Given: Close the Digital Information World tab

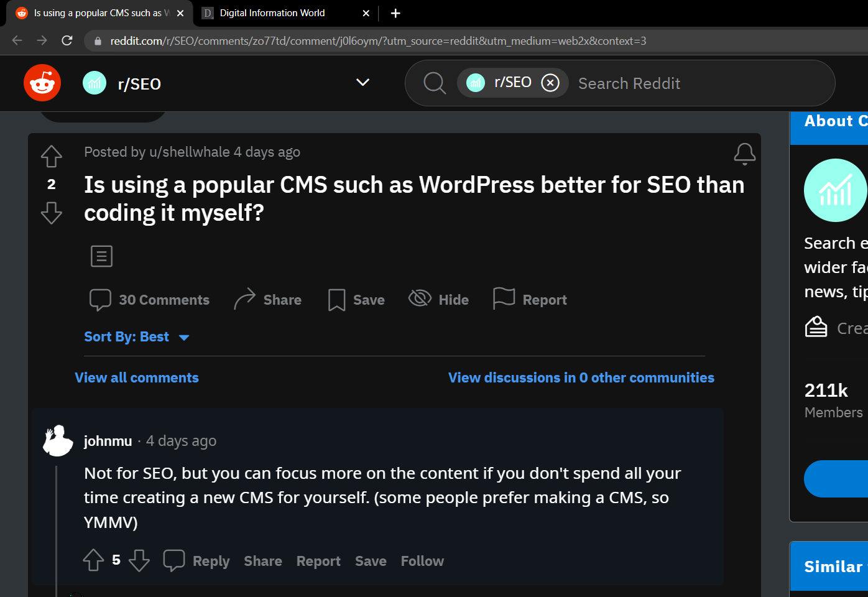Looking at the screenshot, I should tap(366, 13).
